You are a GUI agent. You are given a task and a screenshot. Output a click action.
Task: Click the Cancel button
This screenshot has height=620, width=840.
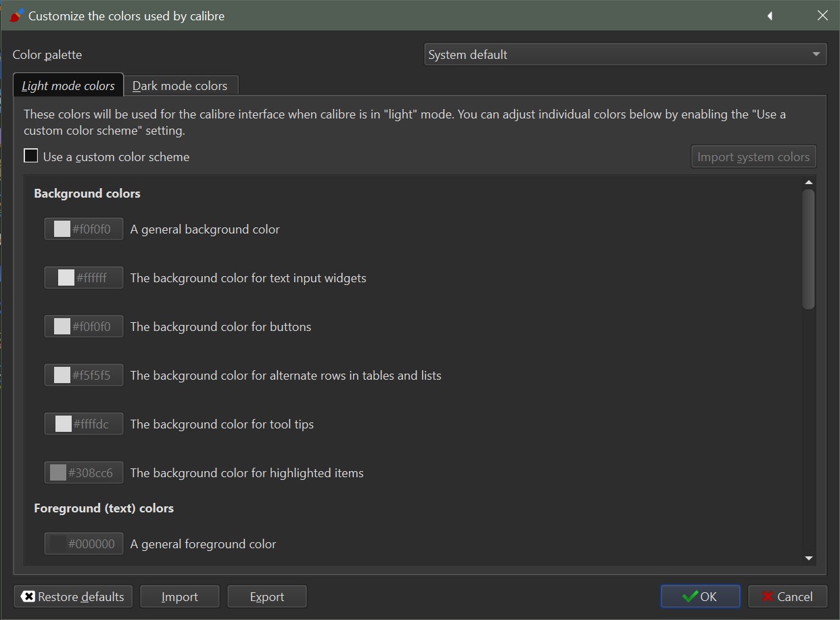pos(787,596)
